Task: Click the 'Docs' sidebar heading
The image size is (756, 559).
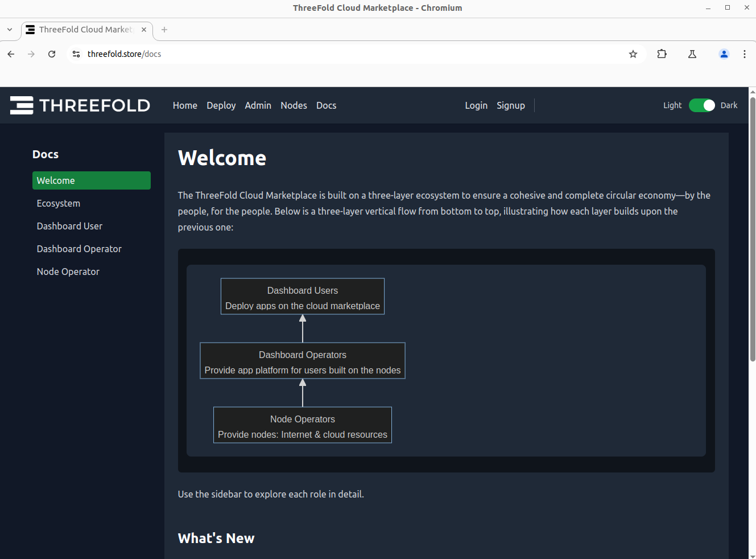Action: (x=46, y=154)
